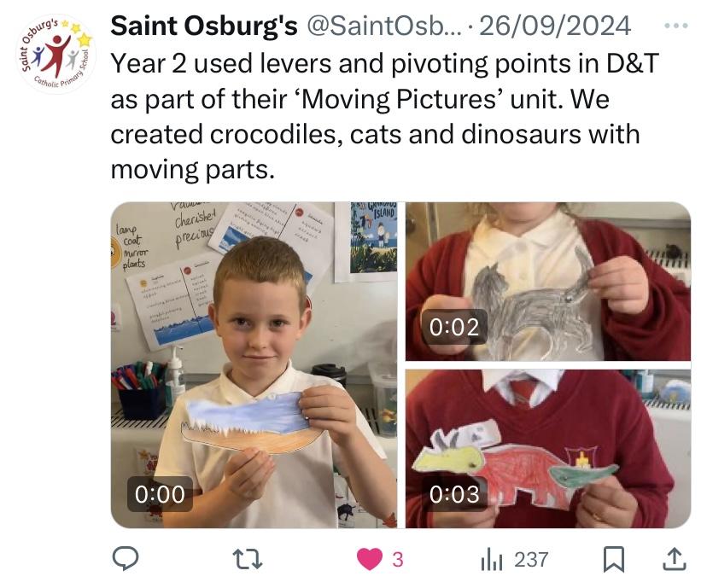Play the grey cat drawing video

(548, 281)
